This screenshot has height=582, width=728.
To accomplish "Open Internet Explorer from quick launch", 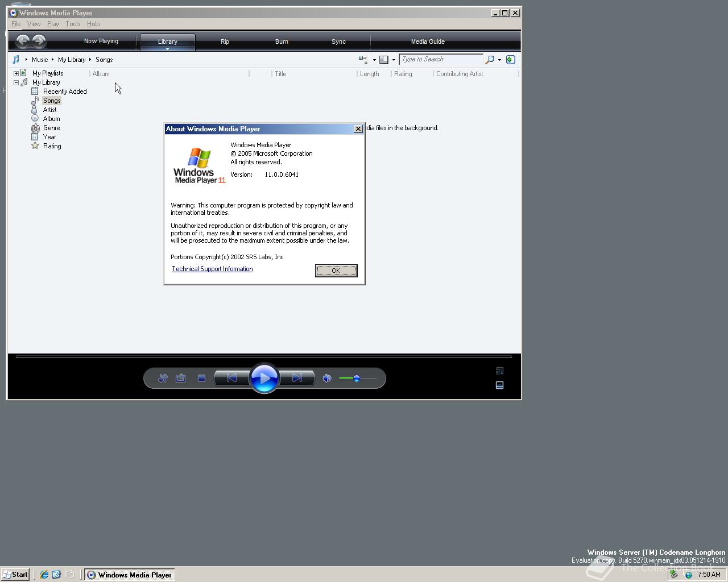I will (x=44, y=575).
